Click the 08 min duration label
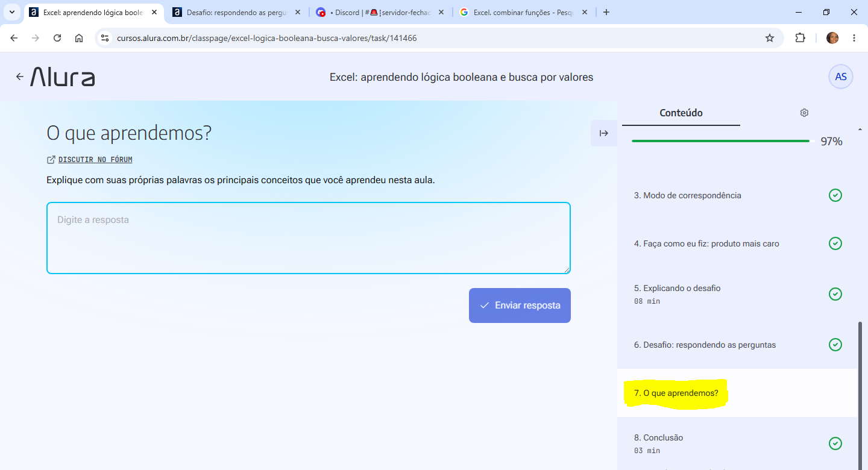The width and height of the screenshot is (868, 470). tap(647, 301)
